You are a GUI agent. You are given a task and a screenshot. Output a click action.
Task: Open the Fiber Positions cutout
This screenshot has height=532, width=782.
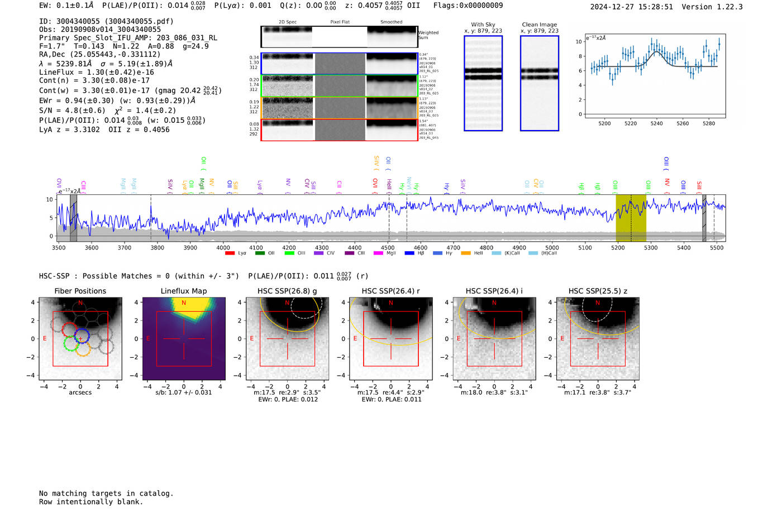click(x=80, y=339)
